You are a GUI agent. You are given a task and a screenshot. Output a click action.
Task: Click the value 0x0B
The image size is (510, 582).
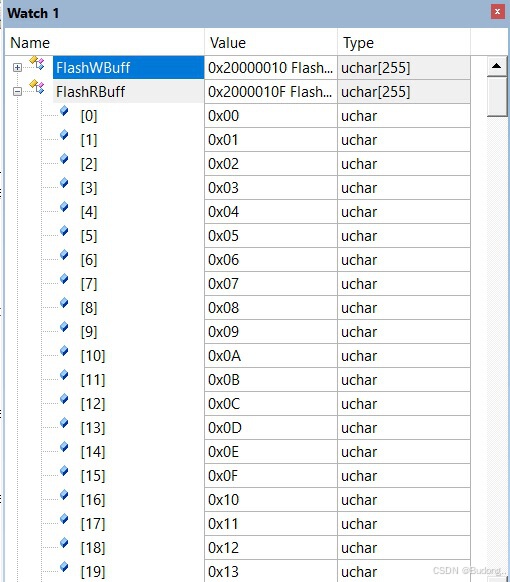pos(224,380)
